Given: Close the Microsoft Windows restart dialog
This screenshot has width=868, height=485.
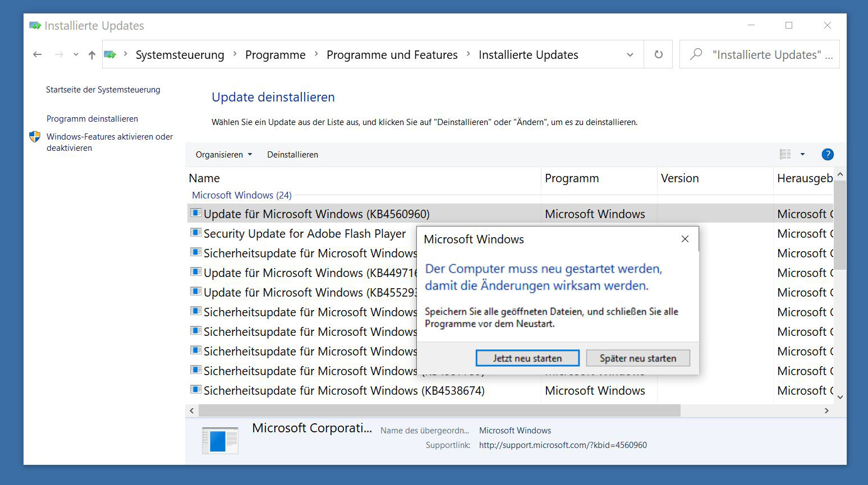Looking at the screenshot, I should tap(685, 239).
